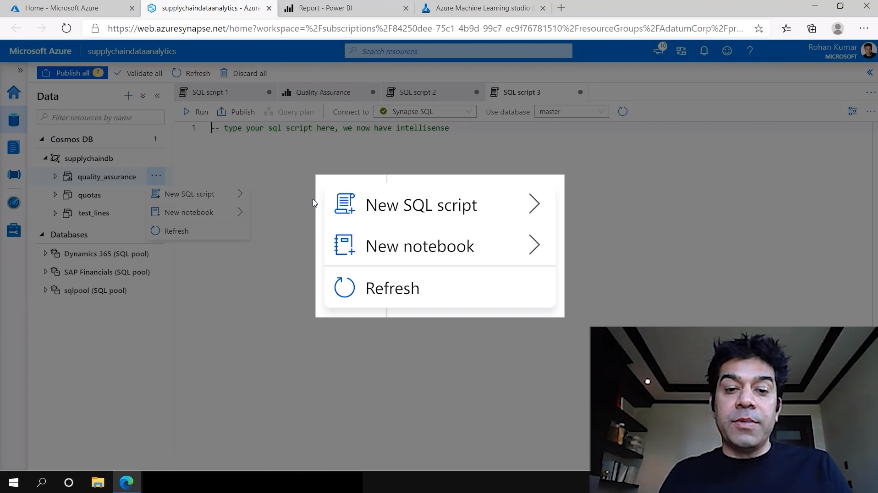Run the SQL script

(196, 112)
